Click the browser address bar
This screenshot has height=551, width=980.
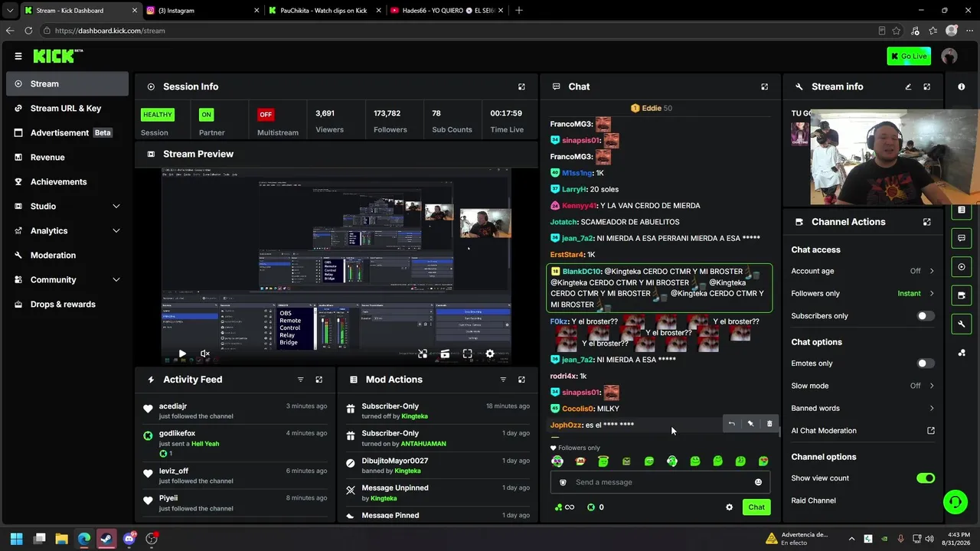(x=459, y=31)
